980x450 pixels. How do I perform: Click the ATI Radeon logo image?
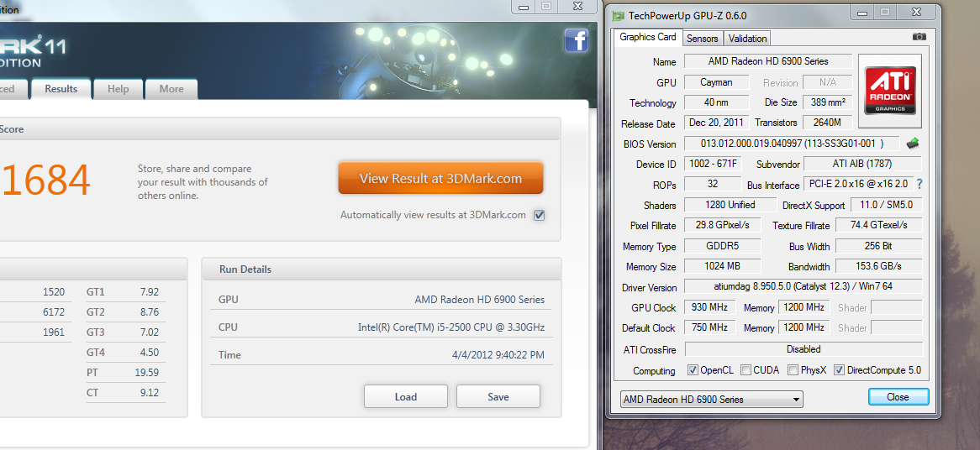(x=889, y=92)
